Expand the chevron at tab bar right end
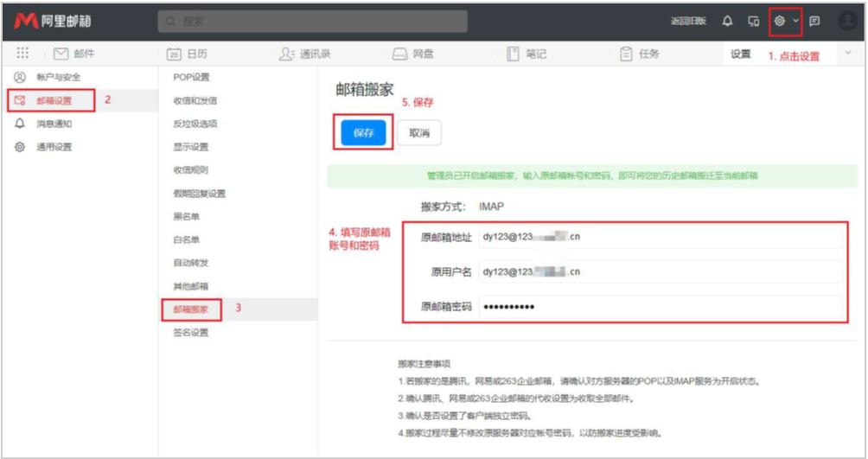The image size is (868, 459). (x=847, y=54)
